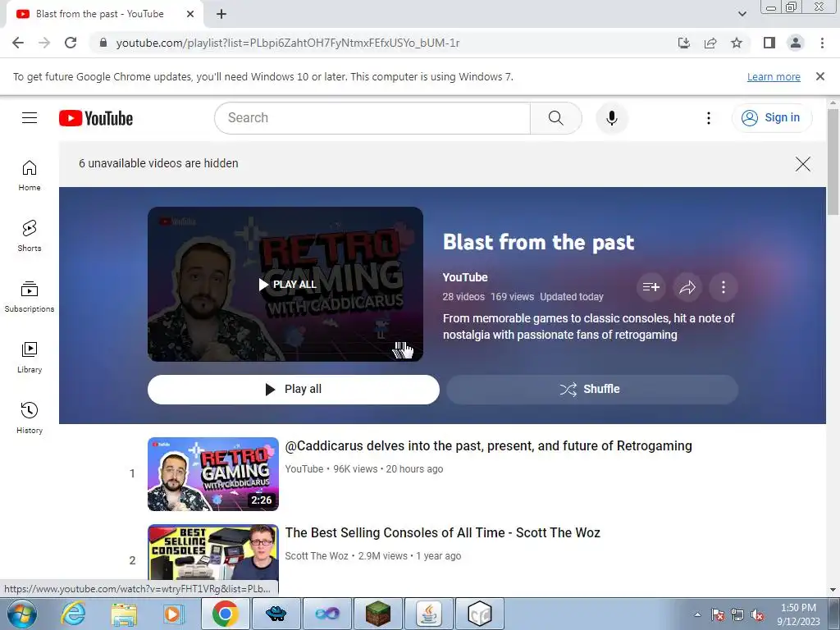Viewport: 840px width, 630px height.
Task: View site information lock icon
Action: (103, 43)
